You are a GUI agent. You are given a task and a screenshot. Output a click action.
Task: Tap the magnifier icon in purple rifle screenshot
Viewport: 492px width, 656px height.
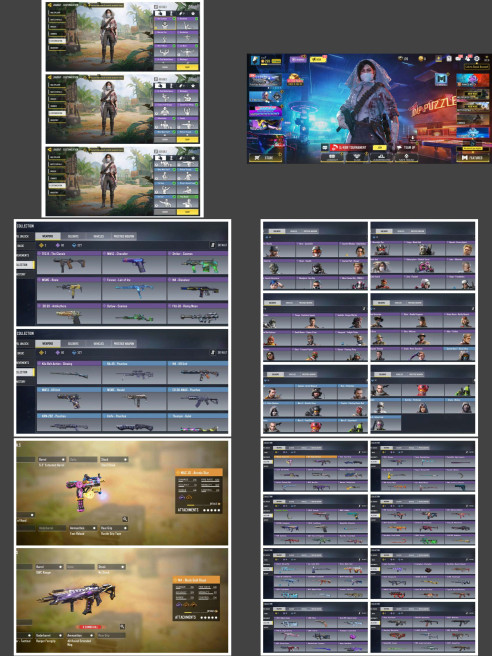click(x=122, y=626)
